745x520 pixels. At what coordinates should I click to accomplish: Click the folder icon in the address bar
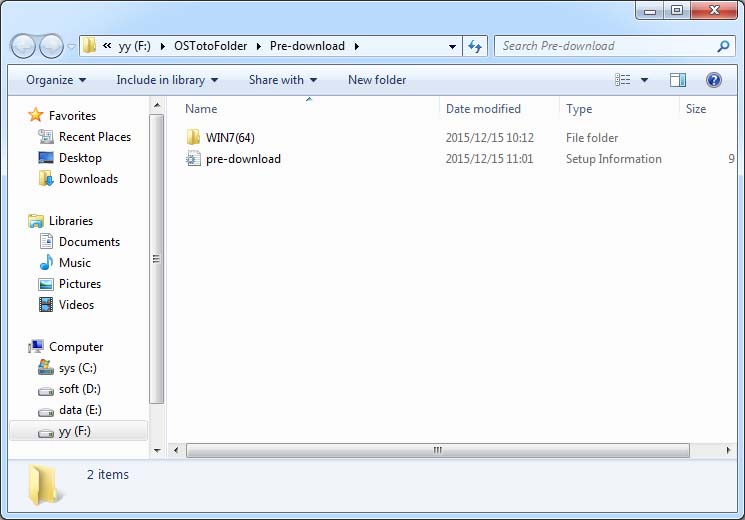pos(89,46)
